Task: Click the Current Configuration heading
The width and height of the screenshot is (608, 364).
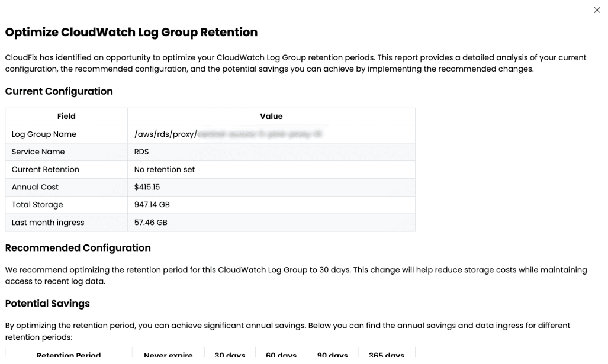Action: tap(59, 92)
